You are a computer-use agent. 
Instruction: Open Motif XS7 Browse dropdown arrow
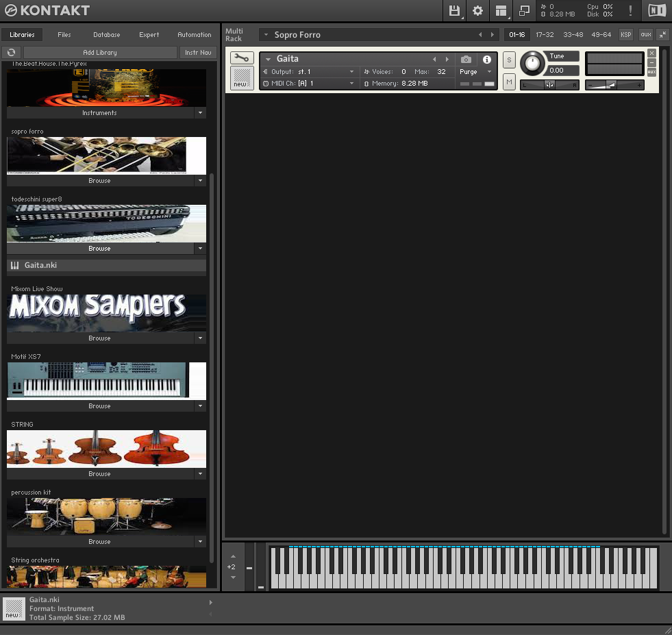click(x=200, y=406)
